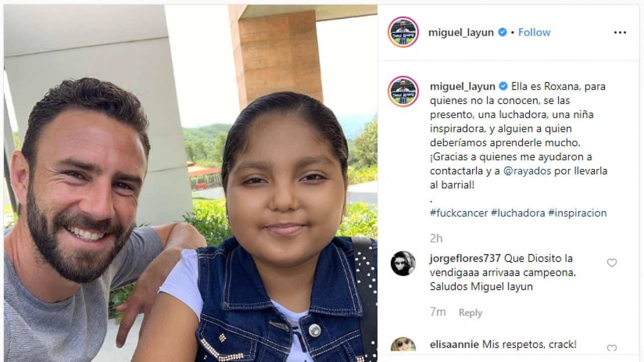Open jorgeflores737's profile picture

tap(403, 263)
